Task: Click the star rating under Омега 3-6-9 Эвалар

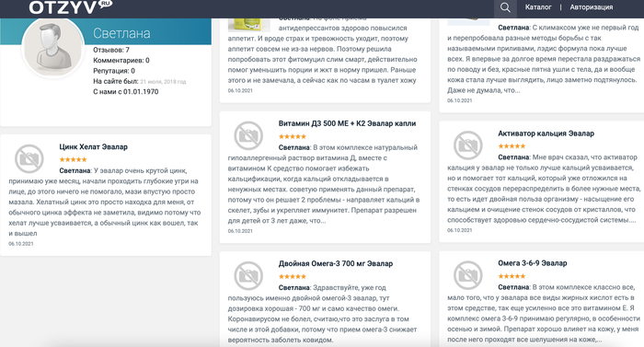Action: [512, 276]
